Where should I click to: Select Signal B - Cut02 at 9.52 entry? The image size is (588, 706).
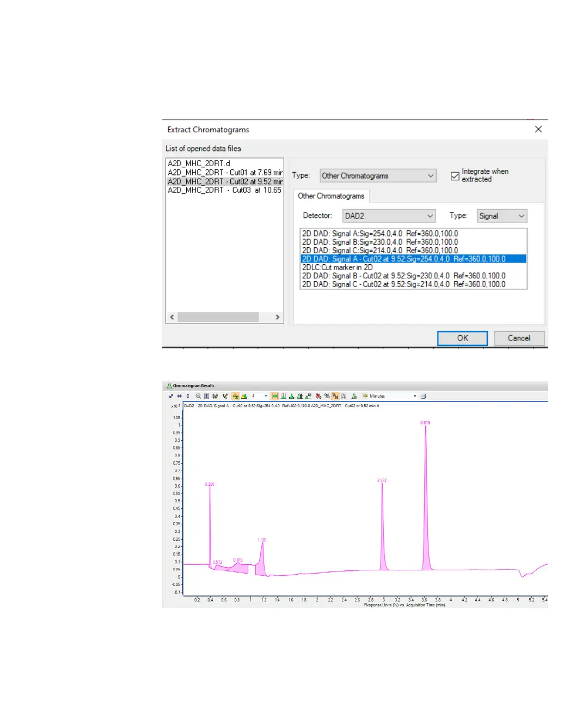[403, 276]
